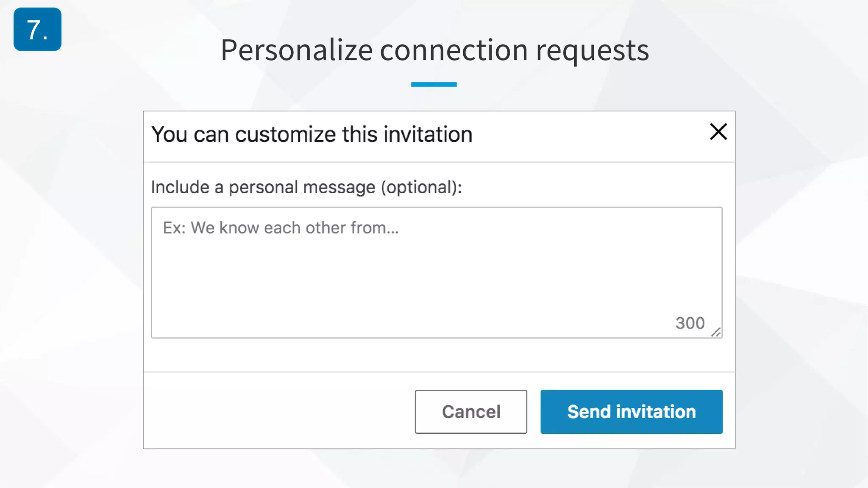Click the blue slide number 7 badge
The height and width of the screenshot is (488, 868).
[37, 30]
